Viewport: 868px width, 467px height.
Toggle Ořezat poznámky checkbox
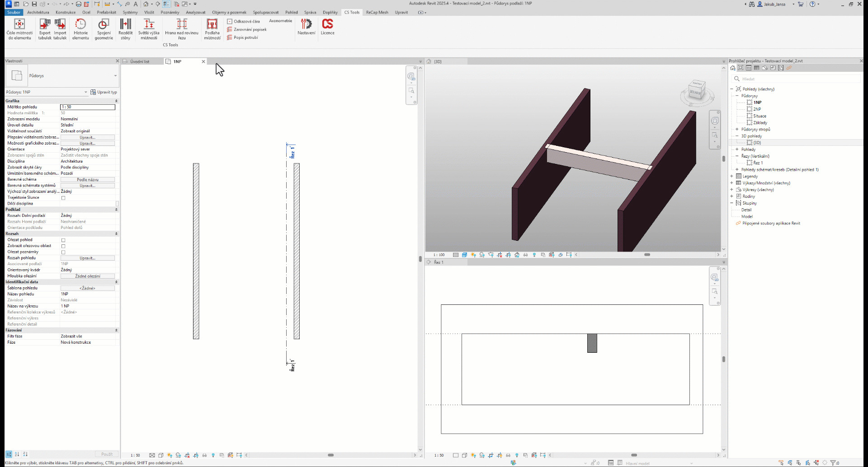point(63,252)
